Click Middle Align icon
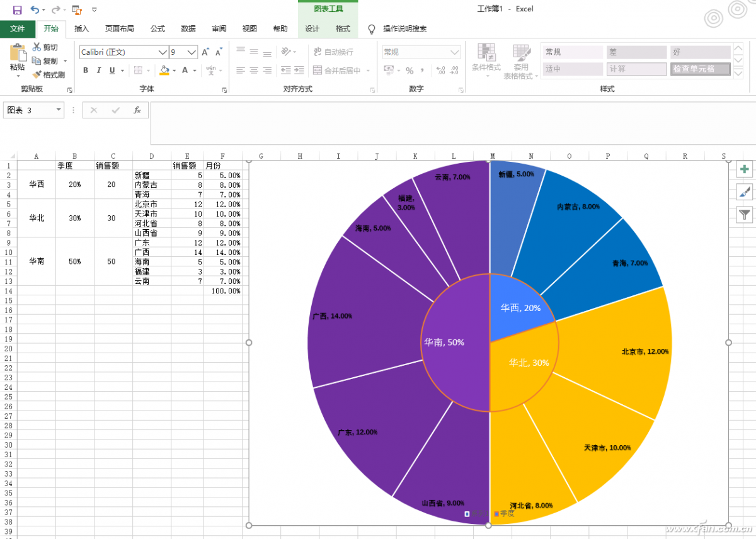Image resolution: width=756 pixels, height=539 pixels. click(x=254, y=52)
